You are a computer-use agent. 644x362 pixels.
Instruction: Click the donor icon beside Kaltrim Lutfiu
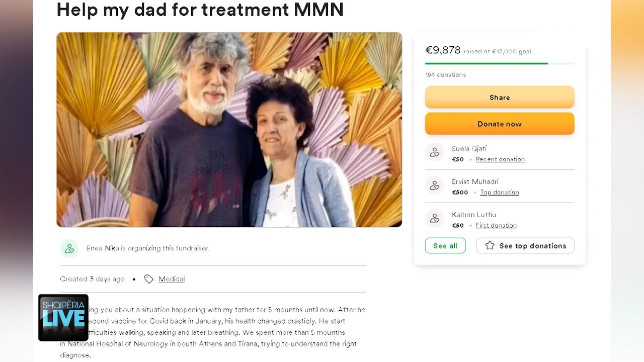click(x=434, y=219)
